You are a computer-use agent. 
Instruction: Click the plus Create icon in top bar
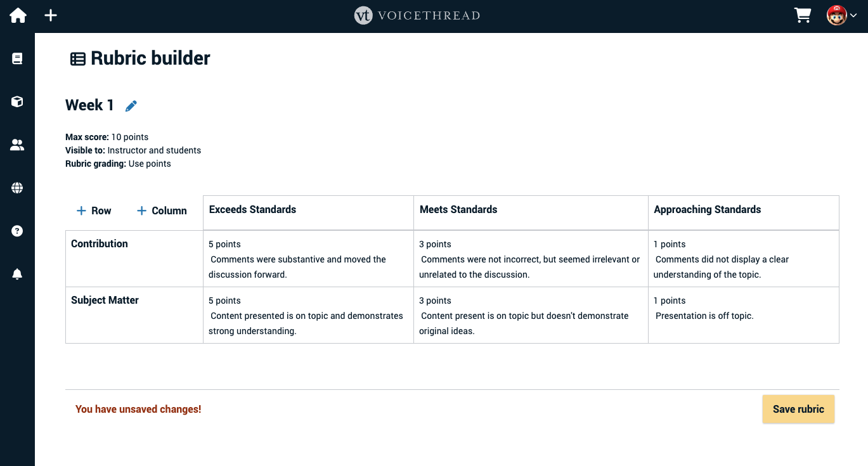point(51,15)
